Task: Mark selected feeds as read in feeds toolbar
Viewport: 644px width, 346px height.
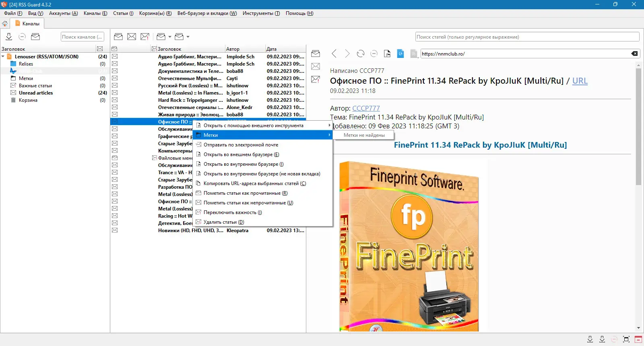Action: (35, 37)
